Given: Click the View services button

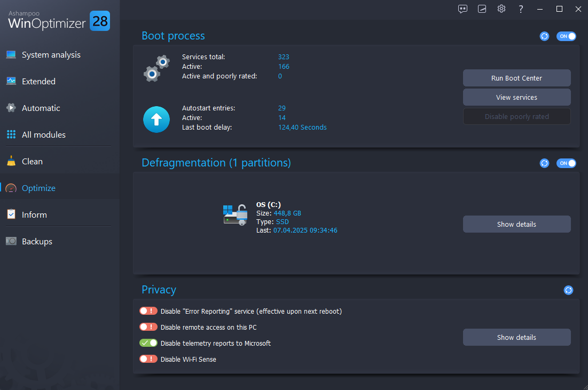Looking at the screenshot, I should 516,97.
